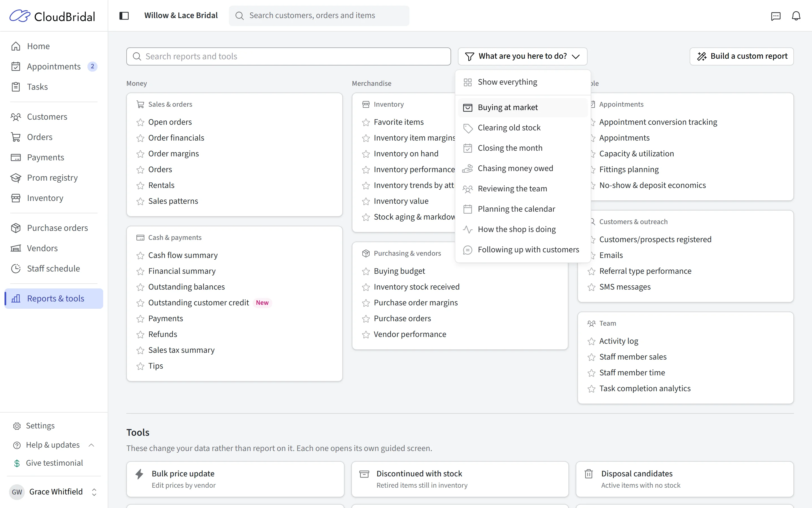Screen dimensions: 812x508
Task: Open Task completion analytics report
Action: pos(645,388)
